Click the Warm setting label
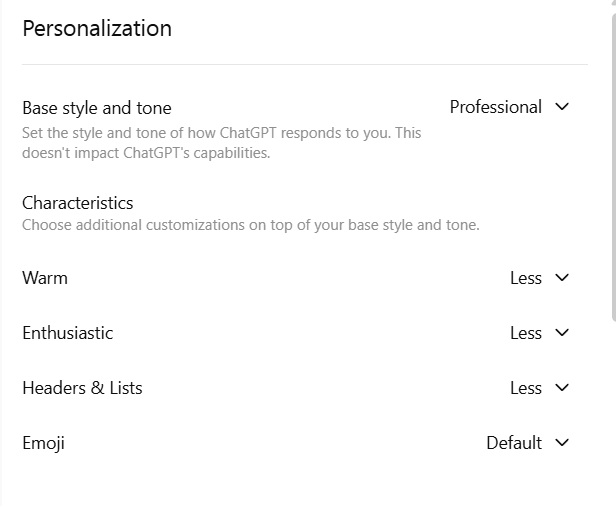This screenshot has width=616, height=506. [x=45, y=278]
